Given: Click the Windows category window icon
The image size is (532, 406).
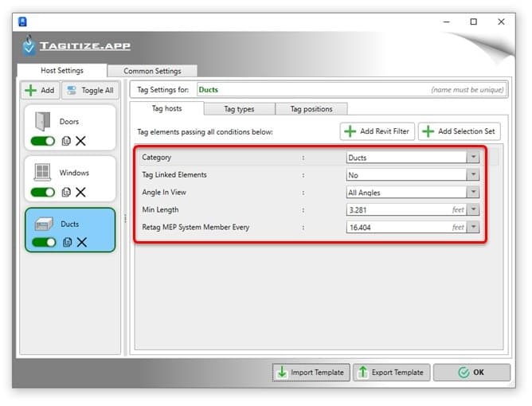Looking at the screenshot, I should (42, 172).
